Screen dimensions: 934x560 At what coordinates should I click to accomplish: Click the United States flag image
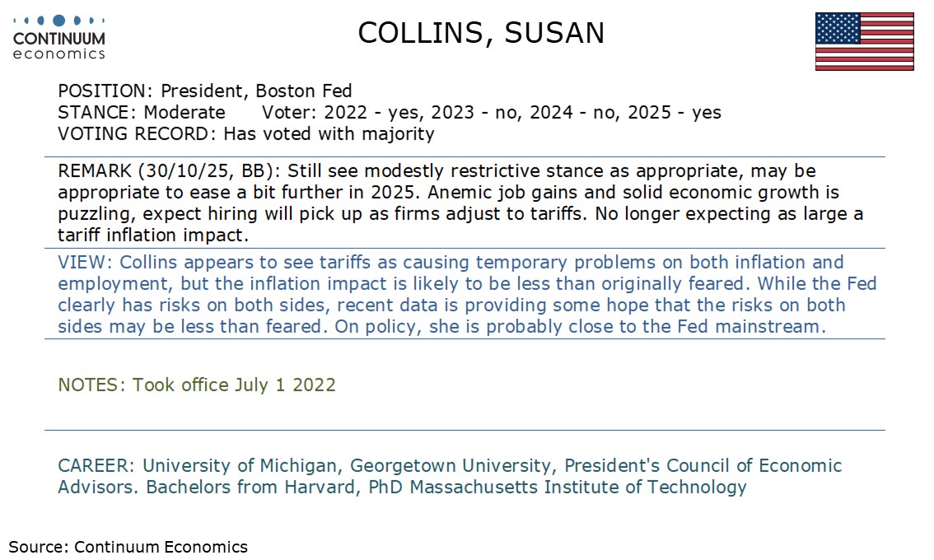pos(864,42)
